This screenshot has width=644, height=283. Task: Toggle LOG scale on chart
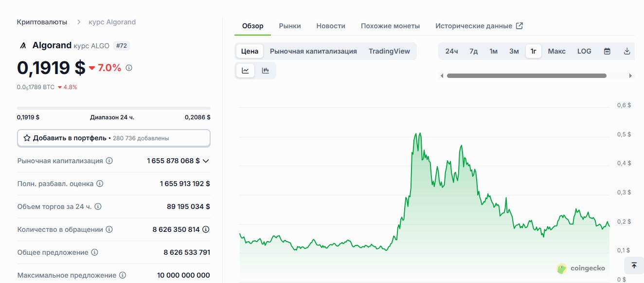(x=584, y=51)
